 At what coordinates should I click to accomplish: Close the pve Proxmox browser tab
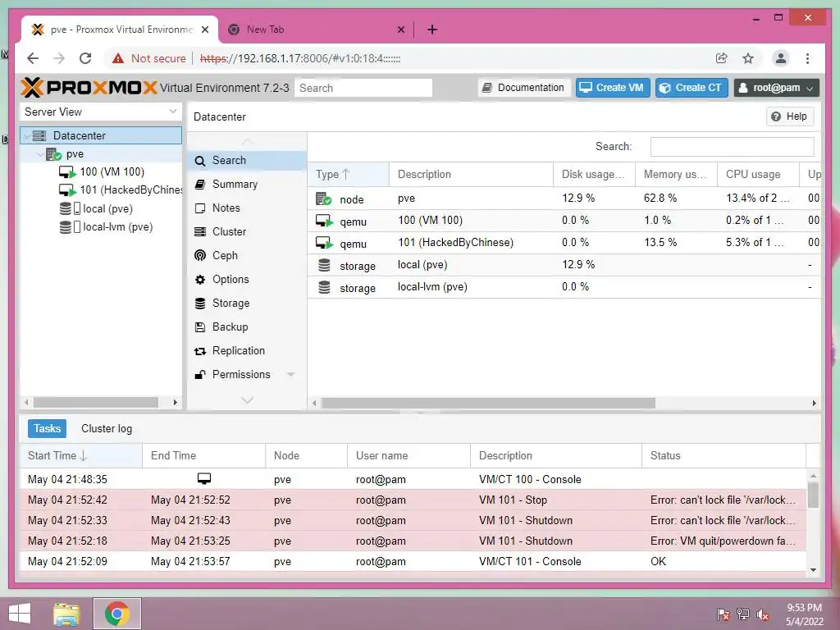204,30
